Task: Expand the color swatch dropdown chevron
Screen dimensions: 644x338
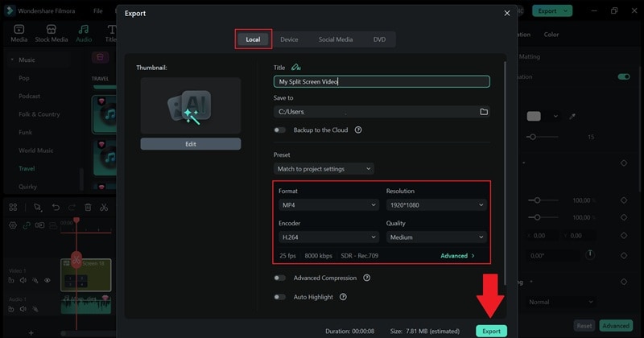Action: coord(555,117)
